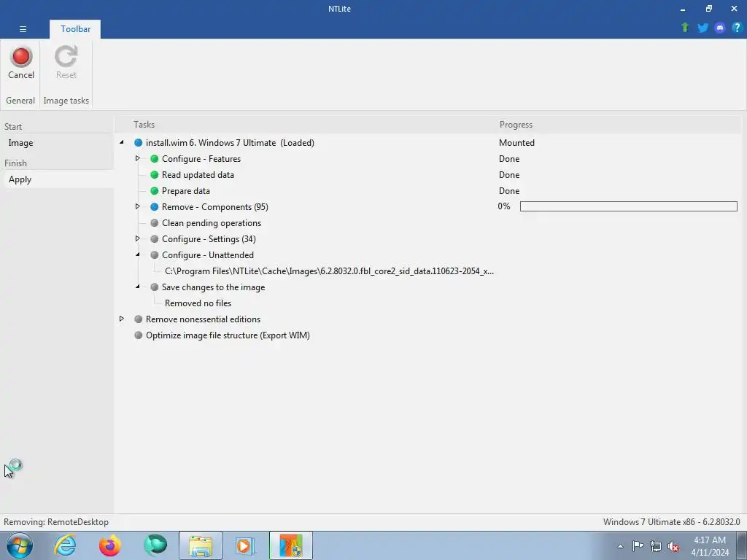Open Action Center flag tray icon
Image resolution: width=747 pixels, height=560 pixels.
coord(638,546)
